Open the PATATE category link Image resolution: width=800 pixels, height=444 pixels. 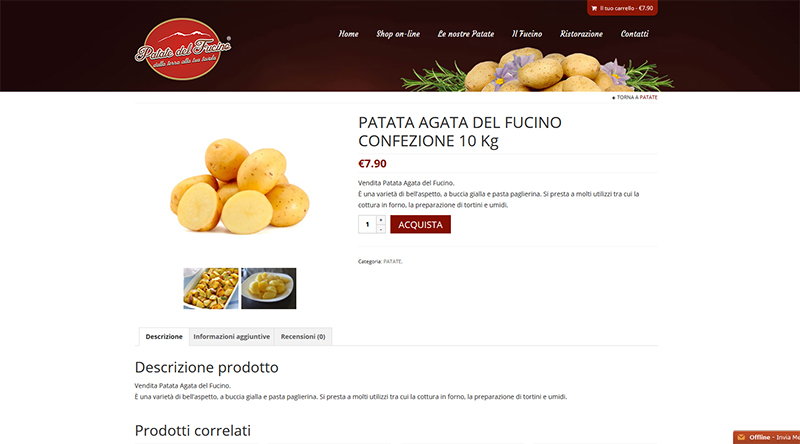pyautogui.click(x=392, y=262)
